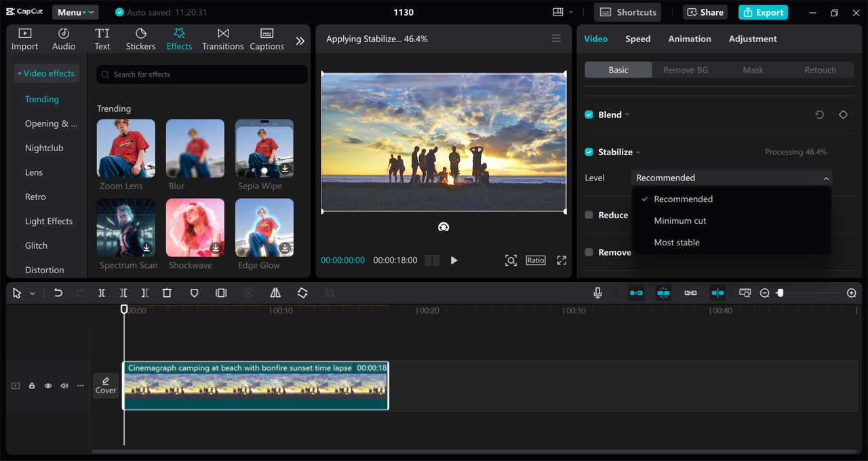Hide the video track with the eye icon
Image resolution: width=868 pixels, height=461 pixels.
[48, 386]
